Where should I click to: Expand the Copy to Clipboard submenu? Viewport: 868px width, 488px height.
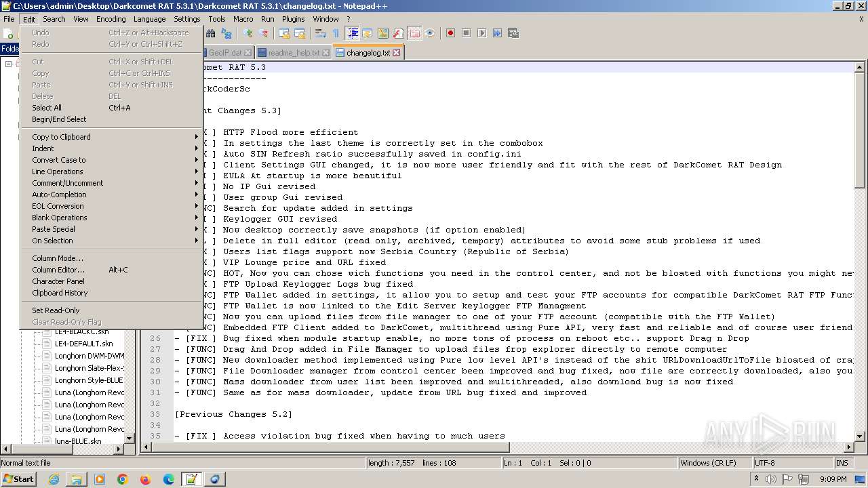[112, 137]
